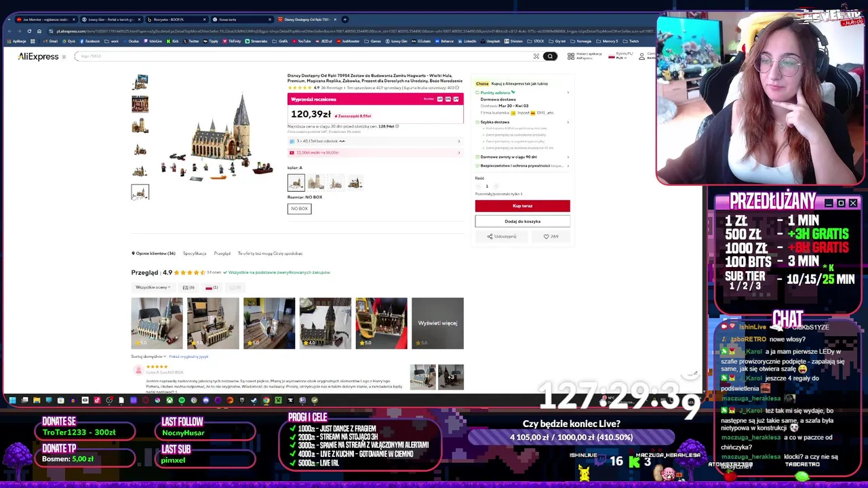Select the last highlighted product thumbnail
This screenshot has height=488, width=868.
(140, 192)
